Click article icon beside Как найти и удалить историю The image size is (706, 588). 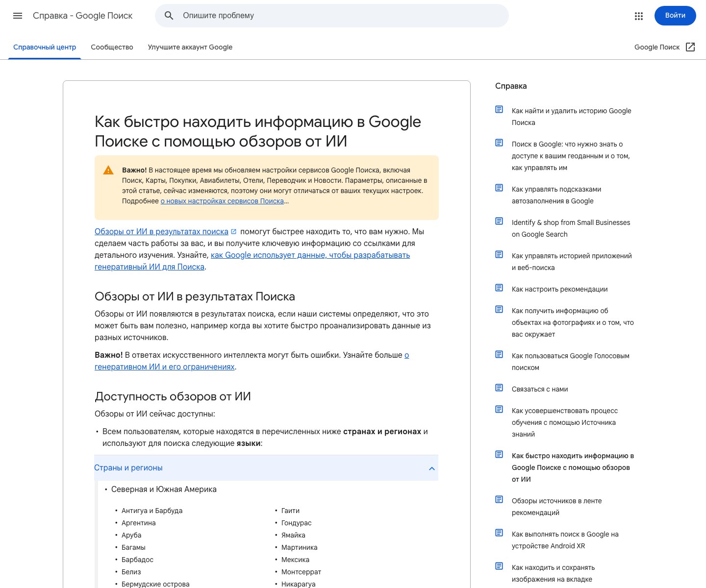pyautogui.click(x=499, y=109)
